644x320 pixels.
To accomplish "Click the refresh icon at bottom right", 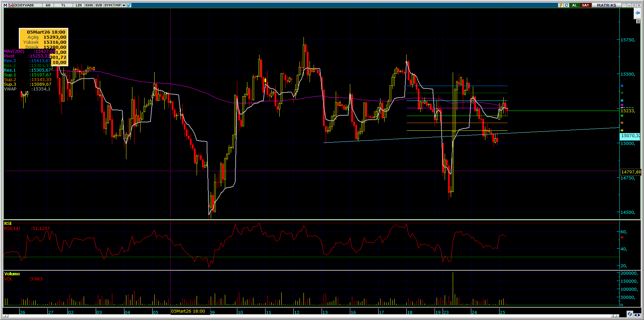I will click(629, 314).
